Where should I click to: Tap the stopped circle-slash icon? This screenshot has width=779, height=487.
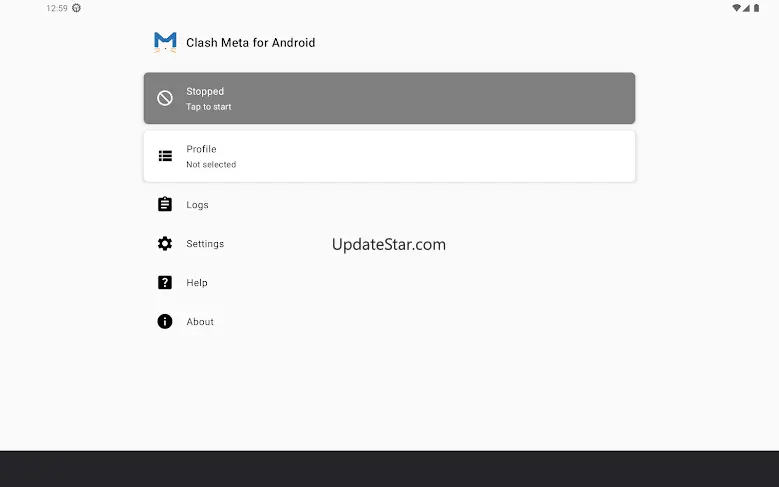[x=165, y=98]
